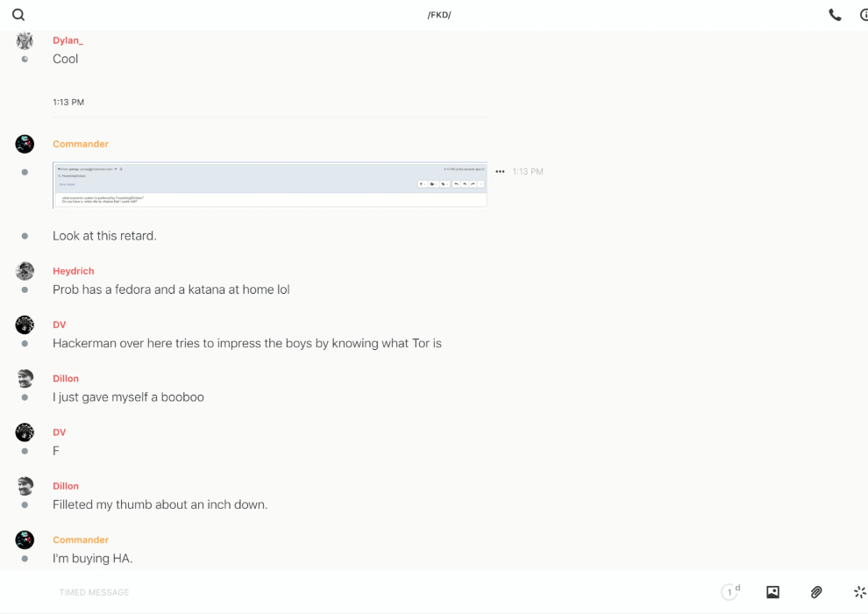The height and width of the screenshot is (614, 868).
Task: Click Commander's avatar next to the last message
Action: [25, 539]
